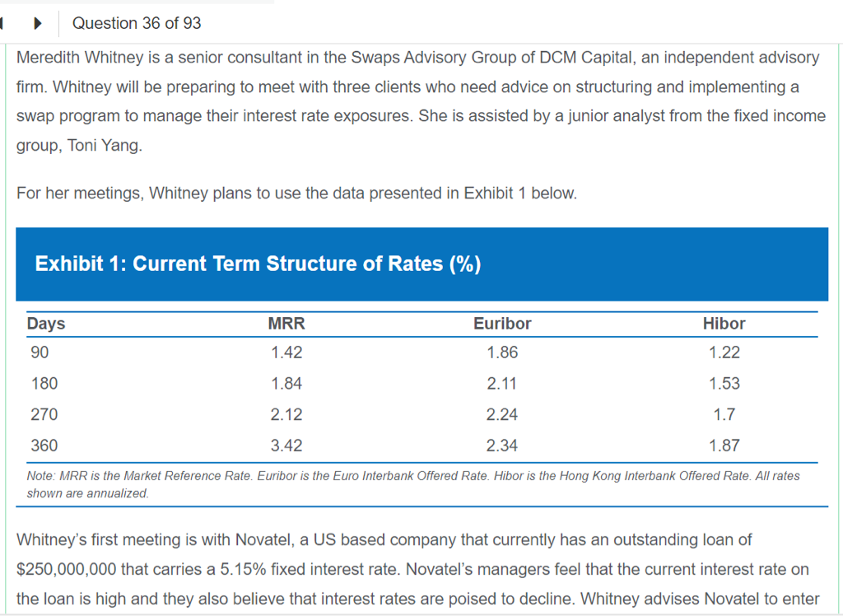This screenshot has width=843, height=616.
Task: Click the 270 days row label
Action: (44, 414)
